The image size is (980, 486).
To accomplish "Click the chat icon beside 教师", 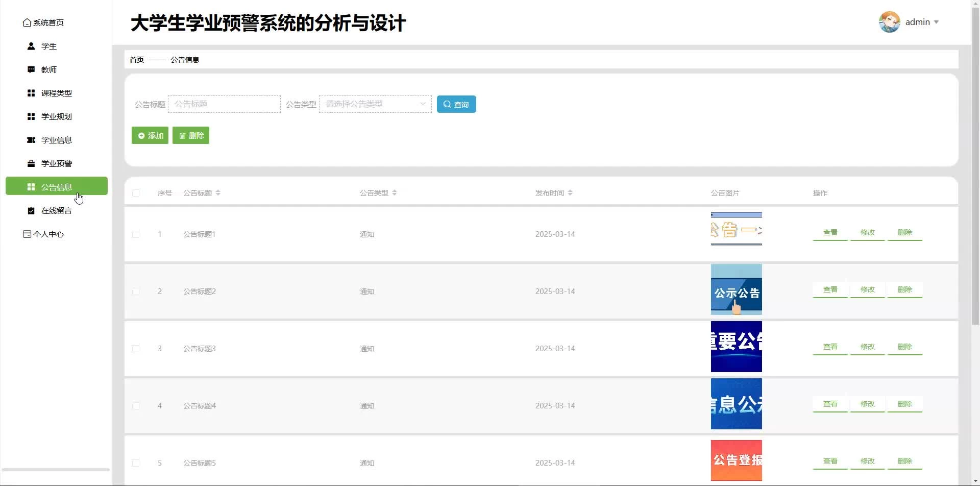I will tap(31, 70).
